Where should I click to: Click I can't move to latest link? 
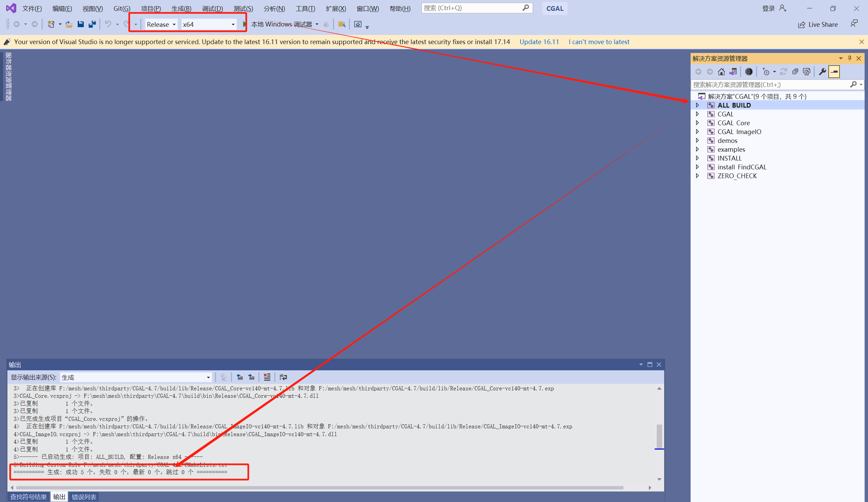tap(599, 42)
